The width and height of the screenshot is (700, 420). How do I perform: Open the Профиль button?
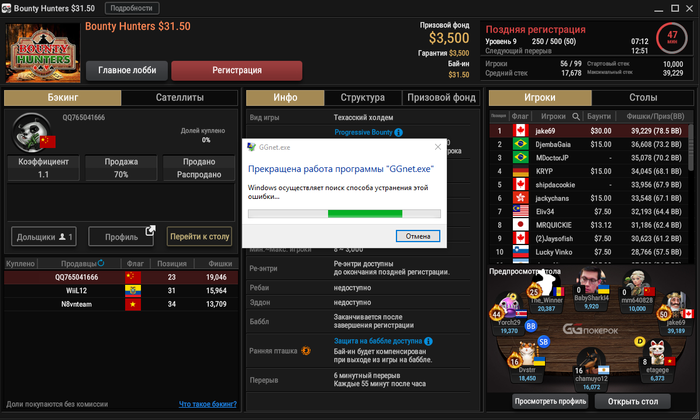121,237
